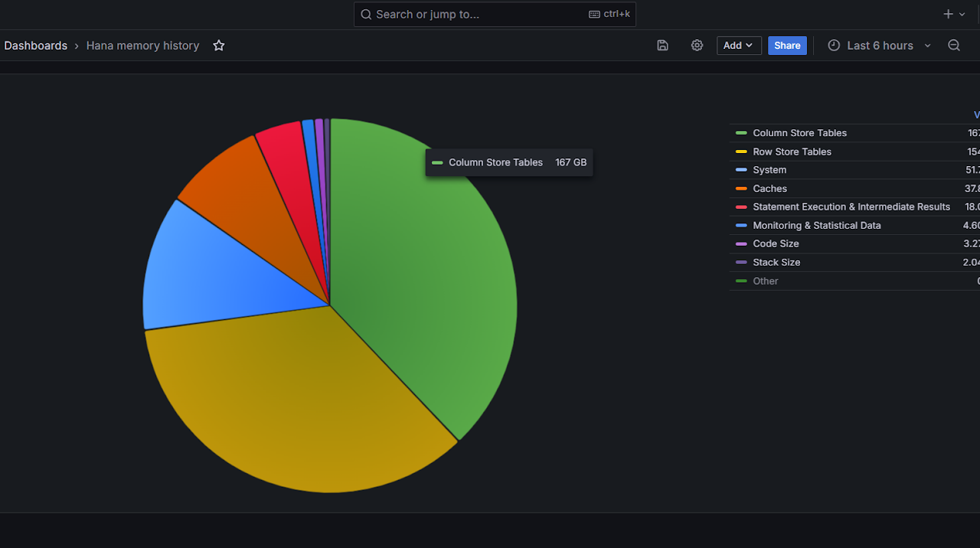Click the Share button
The height and width of the screenshot is (548, 980).
click(787, 46)
